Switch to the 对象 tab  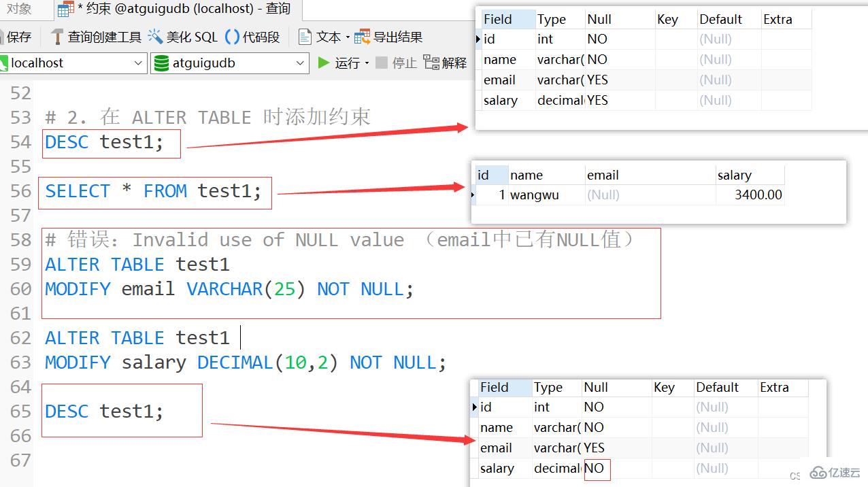coord(20,10)
